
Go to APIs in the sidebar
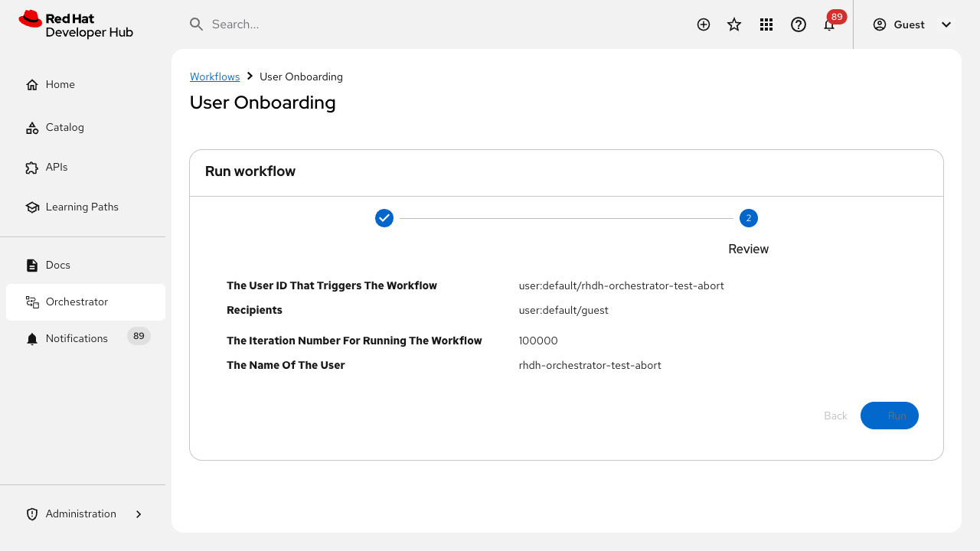click(57, 167)
